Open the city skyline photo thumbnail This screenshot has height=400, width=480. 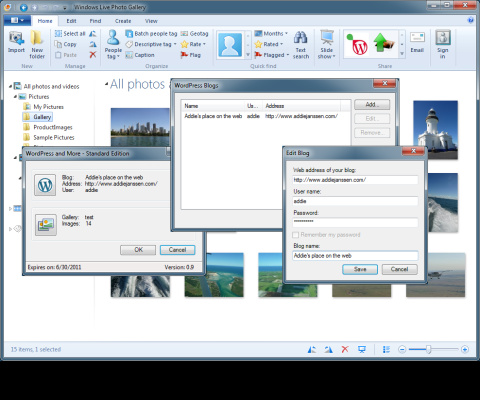click(x=141, y=127)
